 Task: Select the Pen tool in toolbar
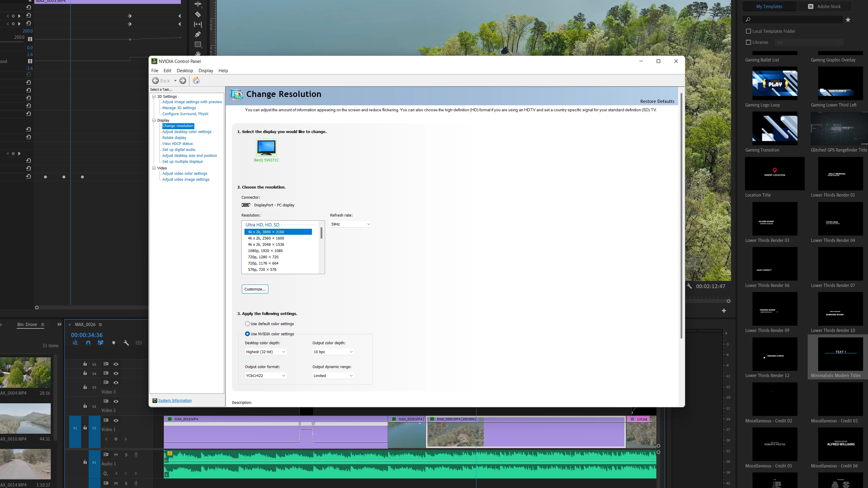[x=198, y=34]
